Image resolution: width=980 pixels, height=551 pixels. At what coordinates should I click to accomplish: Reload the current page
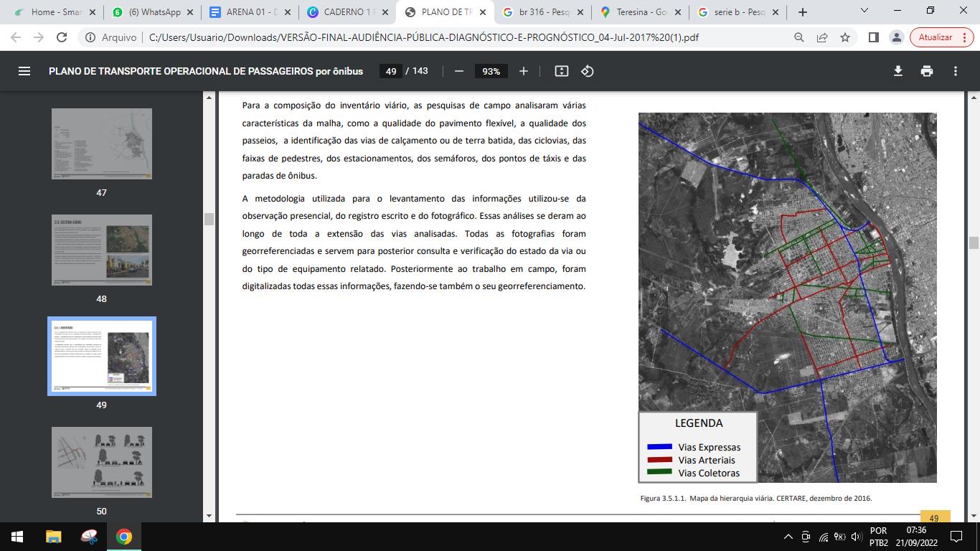click(x=62, y=37)
